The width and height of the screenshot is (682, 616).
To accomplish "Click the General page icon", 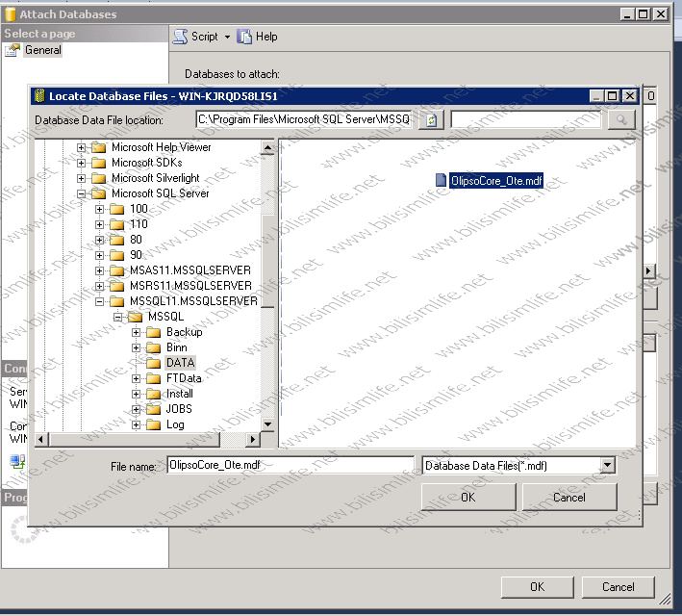I will click(x=12, y=51).
